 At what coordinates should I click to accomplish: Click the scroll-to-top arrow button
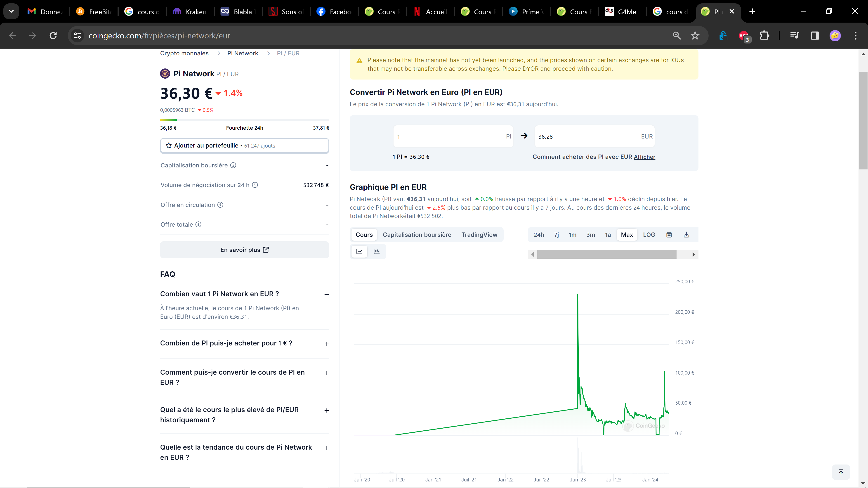841,472
